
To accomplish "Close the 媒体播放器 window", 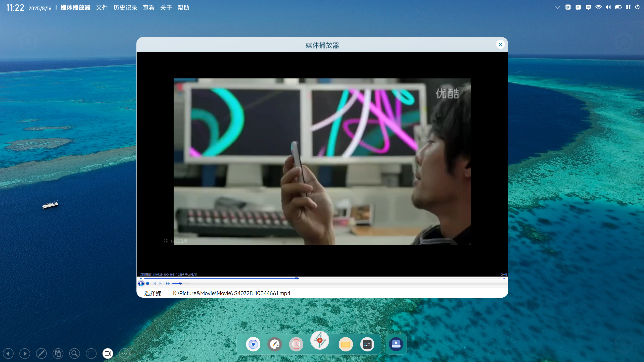I will pos(500,44).
